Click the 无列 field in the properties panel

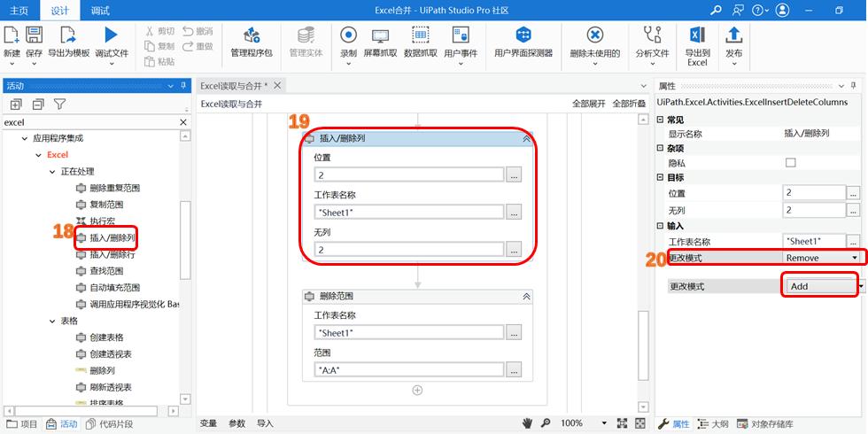pos(814,211)
